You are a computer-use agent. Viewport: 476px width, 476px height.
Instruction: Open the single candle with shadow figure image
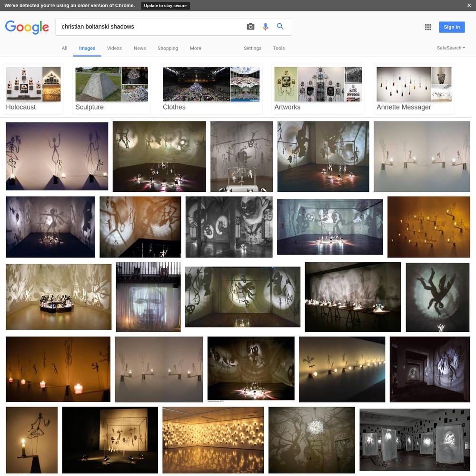coord(31,440)
